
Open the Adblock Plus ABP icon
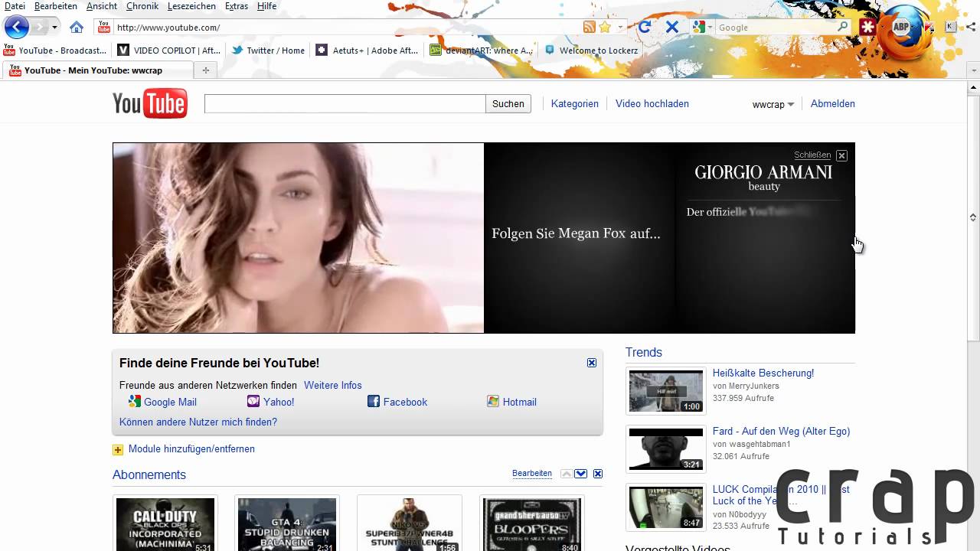(900, 27)
